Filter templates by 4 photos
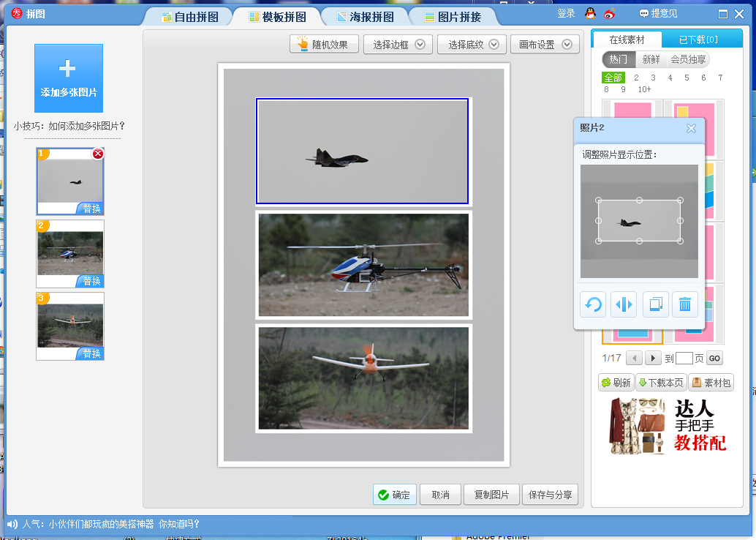Viewport: 756px width, 540px height. click(670, 78)
